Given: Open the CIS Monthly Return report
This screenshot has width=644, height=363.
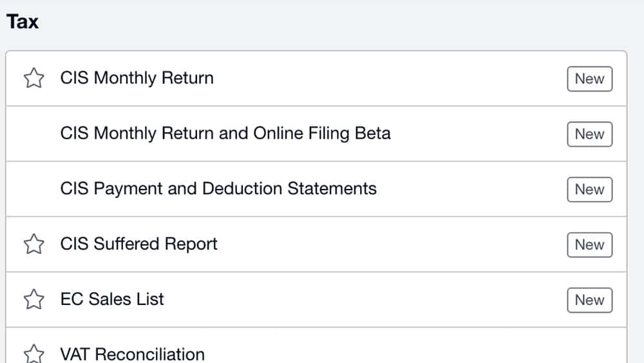Looking at the screenshot, I should 137,78.
